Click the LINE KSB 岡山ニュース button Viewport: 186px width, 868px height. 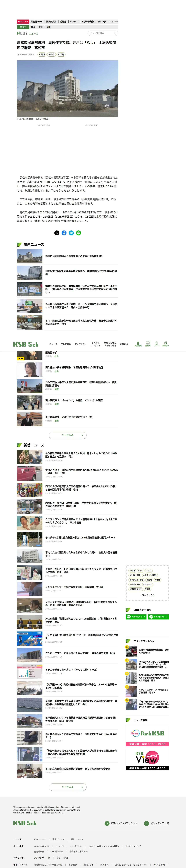point(136,617)
